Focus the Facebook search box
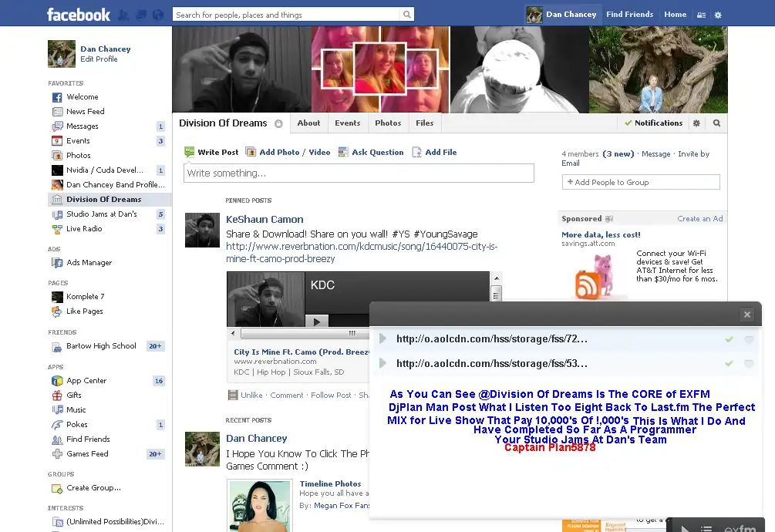This screenshot has height=532, width=775. pyautogui.click(x=287, y=15)
